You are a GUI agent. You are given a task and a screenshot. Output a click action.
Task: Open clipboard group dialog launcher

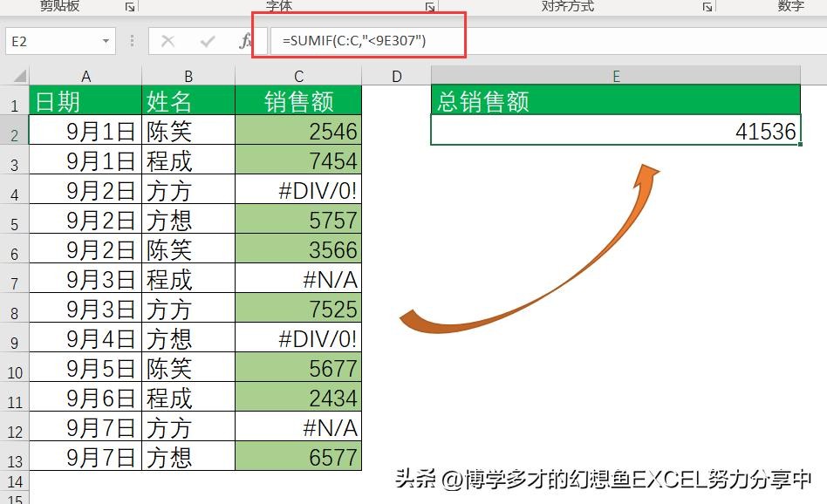130,7
